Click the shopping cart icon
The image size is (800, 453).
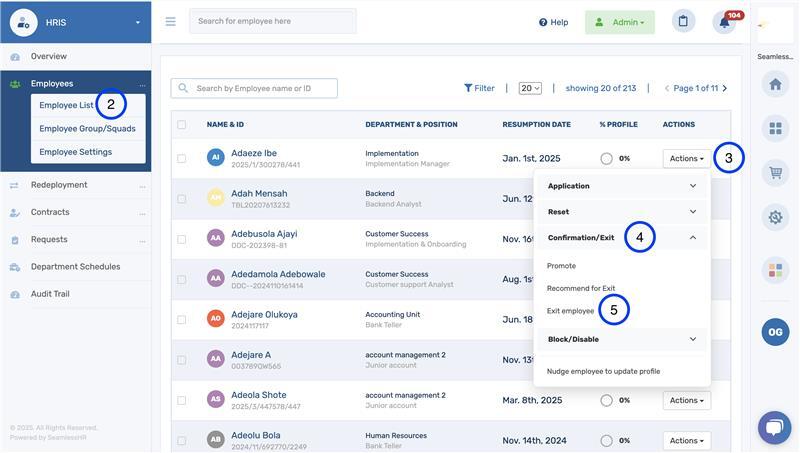[775, 173]
